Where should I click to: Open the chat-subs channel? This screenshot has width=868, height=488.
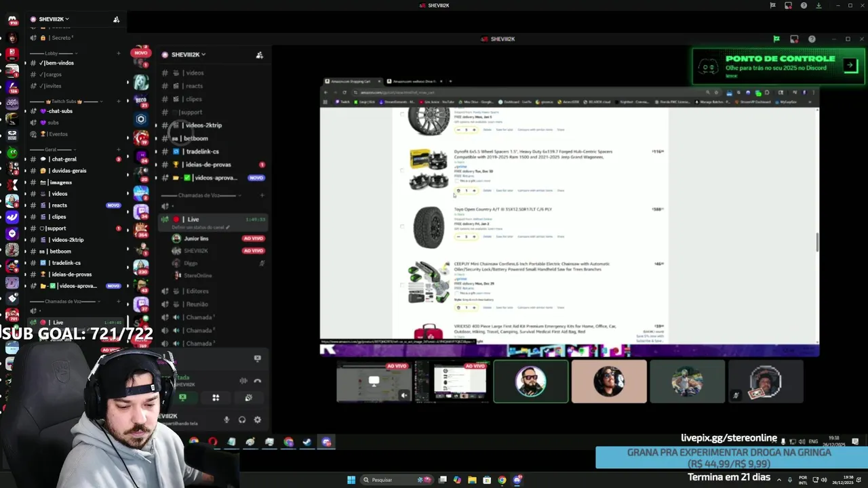56,111
